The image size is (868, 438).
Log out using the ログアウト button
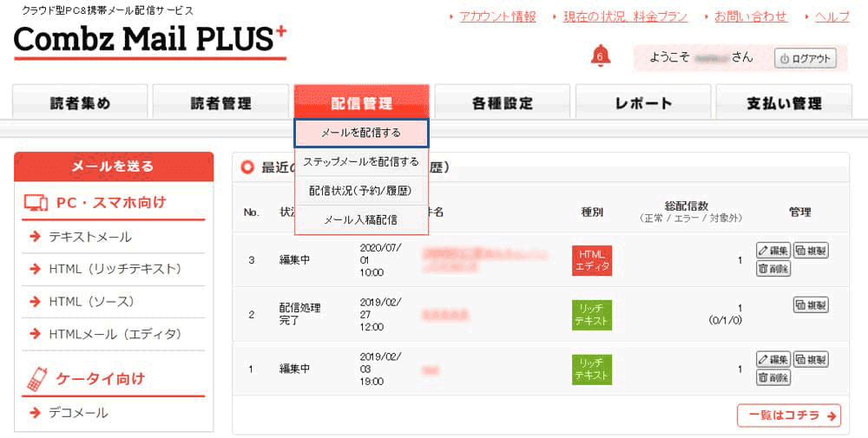coord(805,59)
